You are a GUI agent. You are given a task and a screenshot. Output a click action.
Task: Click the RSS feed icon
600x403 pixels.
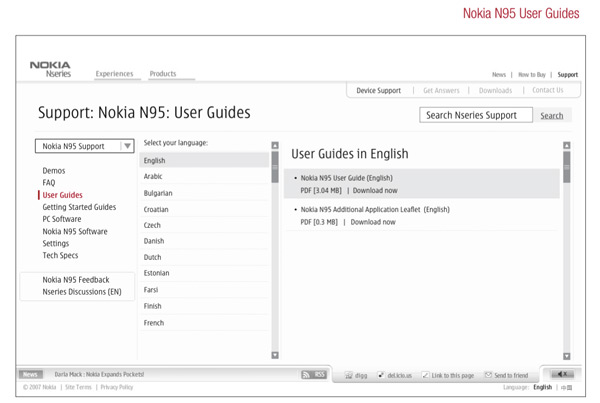(313, 374)
